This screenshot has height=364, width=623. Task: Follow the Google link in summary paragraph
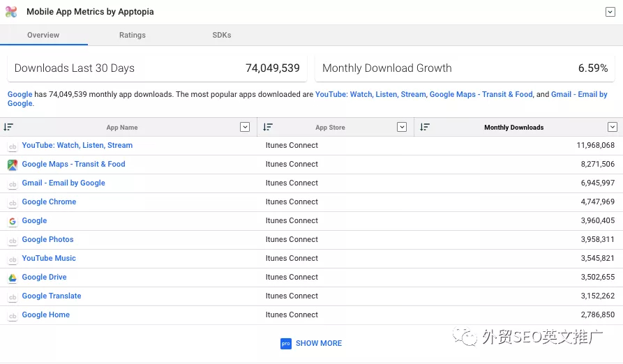click(20, 94)
